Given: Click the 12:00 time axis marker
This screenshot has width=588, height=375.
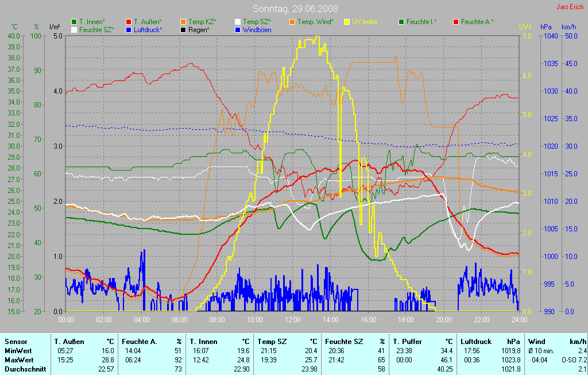Looking at the screenshot, I should coord(293,320).
